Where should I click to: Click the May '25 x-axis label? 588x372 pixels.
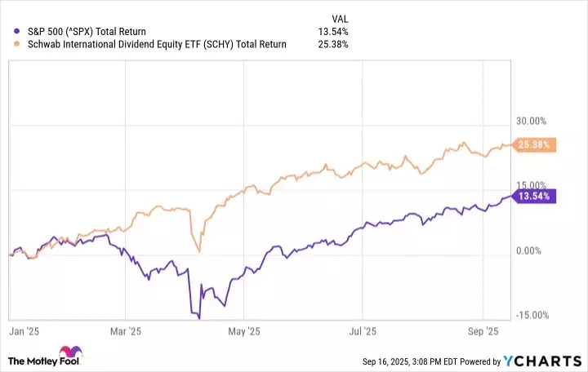(244, 332)
